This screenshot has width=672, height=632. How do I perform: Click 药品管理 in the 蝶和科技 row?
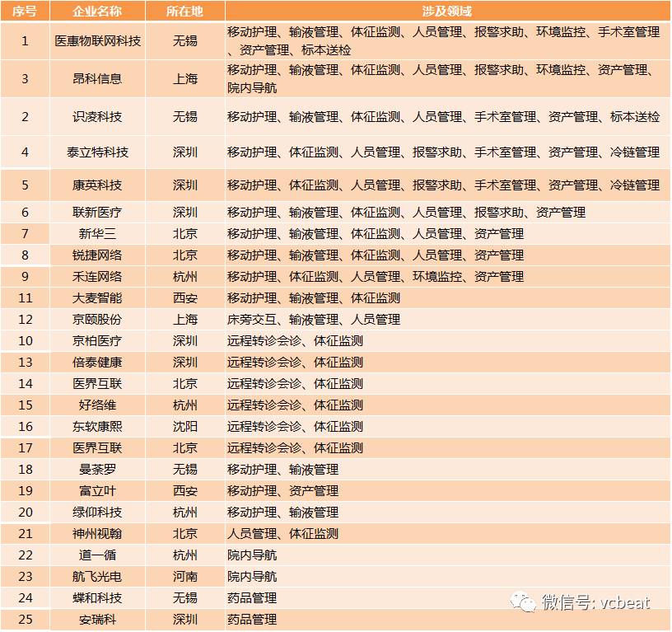pyautogui.click(x=252, y=597)
